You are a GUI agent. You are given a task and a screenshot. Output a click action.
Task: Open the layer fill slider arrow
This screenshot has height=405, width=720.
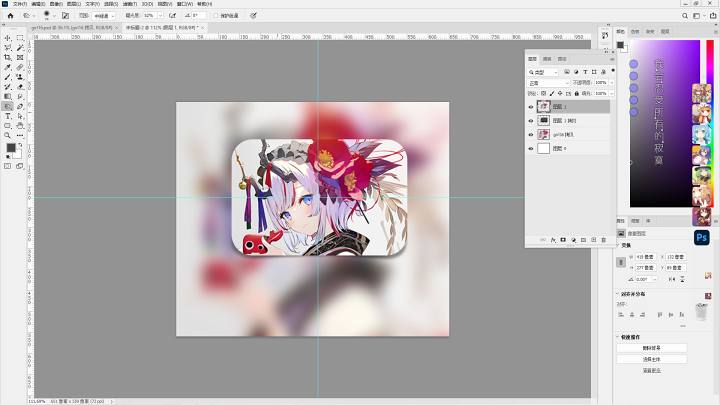click(x=612, y=93)
